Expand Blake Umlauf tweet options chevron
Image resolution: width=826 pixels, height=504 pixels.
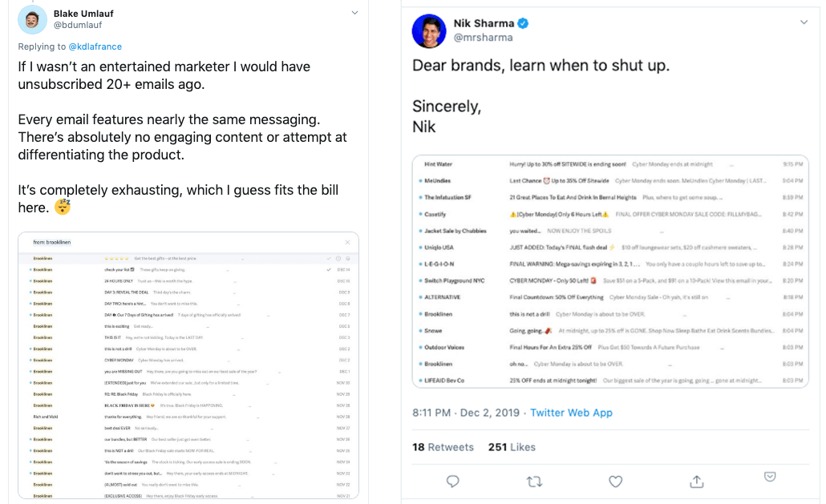[x=354, y=13]
